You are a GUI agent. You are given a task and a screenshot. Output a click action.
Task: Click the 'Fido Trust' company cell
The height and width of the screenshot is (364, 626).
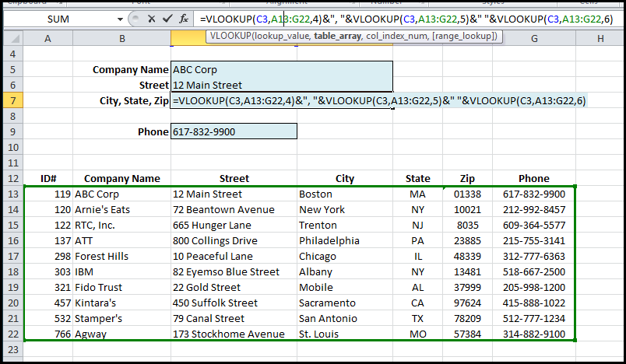point(121,288)
